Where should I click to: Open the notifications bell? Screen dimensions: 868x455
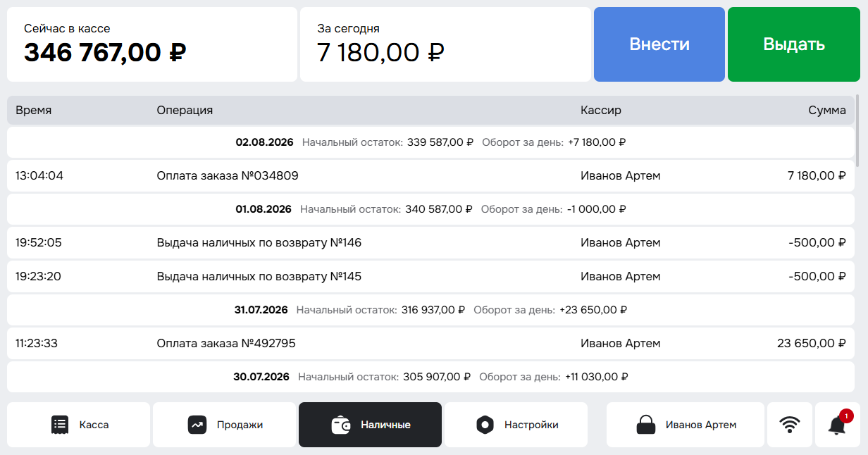[838, 425]
